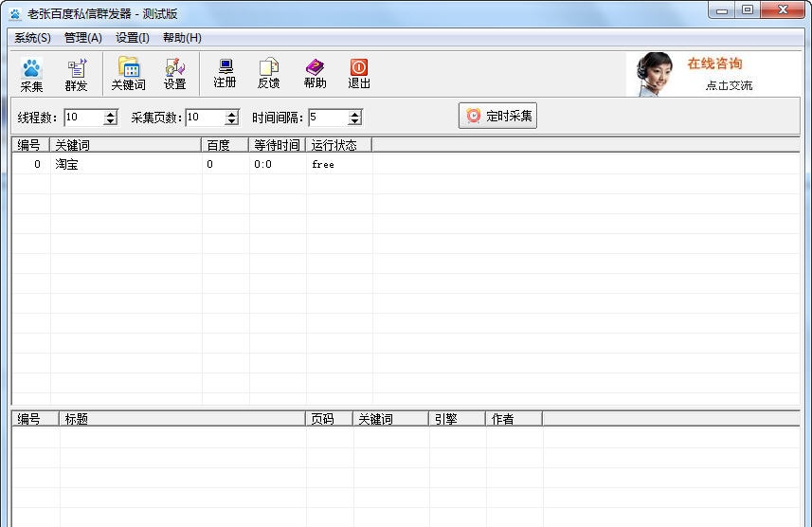The width and height of the screenshot is (812, 527).
Task: Click into the 线程数 input field
Action: (83, 118)
